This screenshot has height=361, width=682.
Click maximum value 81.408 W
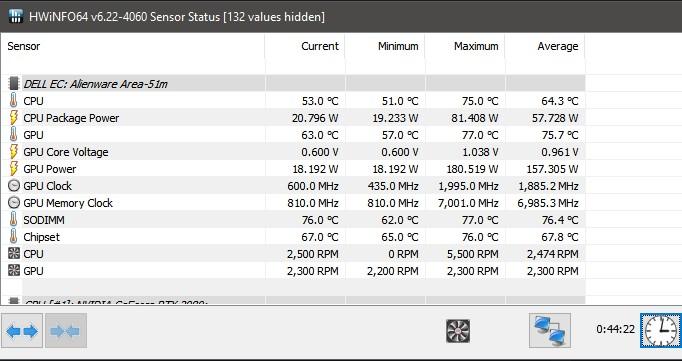(475, 118)
